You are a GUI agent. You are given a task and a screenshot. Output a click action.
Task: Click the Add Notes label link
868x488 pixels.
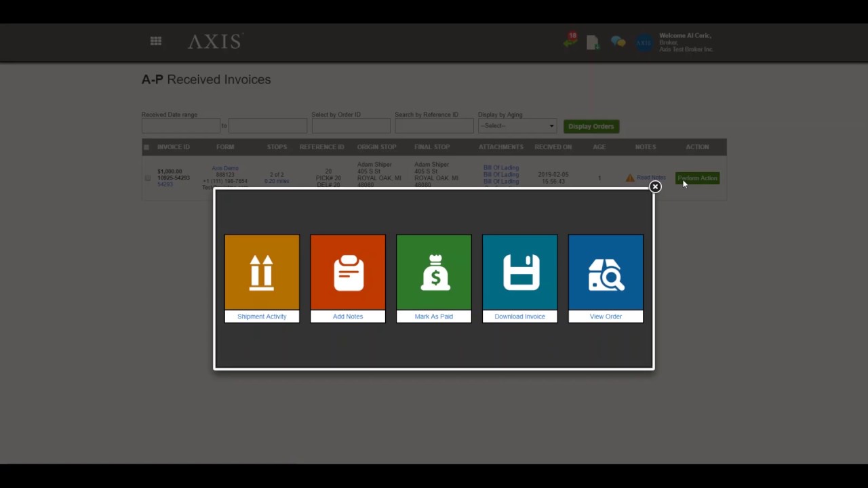click(x=348, y=317)
